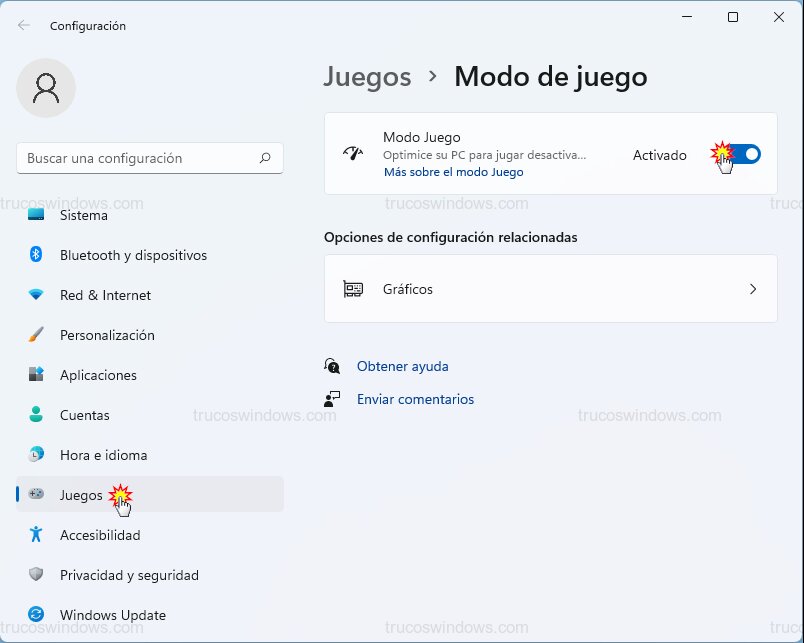The width and height of the screenshot is (804, 643).
Task: Click the Obtener ayuda link
Action: 402,366
